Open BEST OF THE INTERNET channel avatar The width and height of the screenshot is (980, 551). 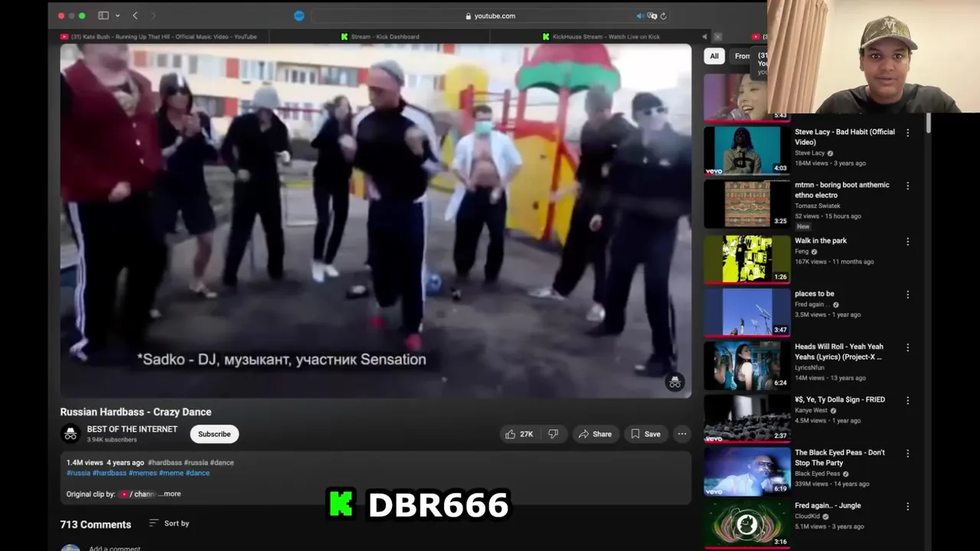[70, 434]
